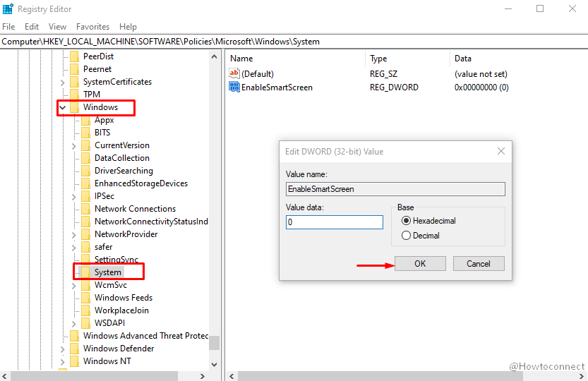
Task: Click the values pane horizontal scrollbar
Action: pos(380,376)
